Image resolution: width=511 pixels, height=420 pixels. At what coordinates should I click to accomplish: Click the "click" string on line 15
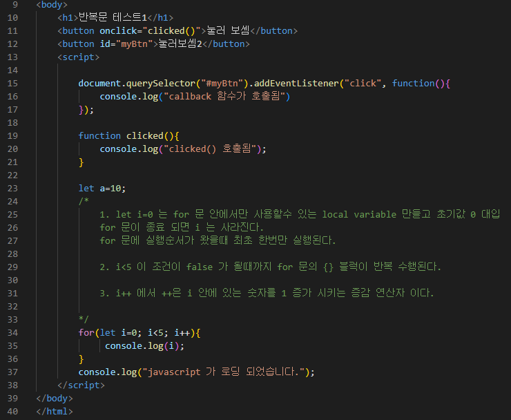click(x=363, y=84)
